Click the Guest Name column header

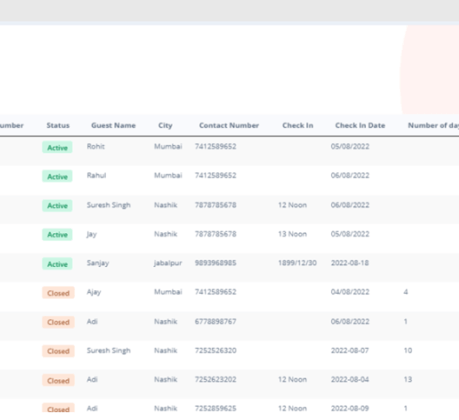tap(113, 125)
